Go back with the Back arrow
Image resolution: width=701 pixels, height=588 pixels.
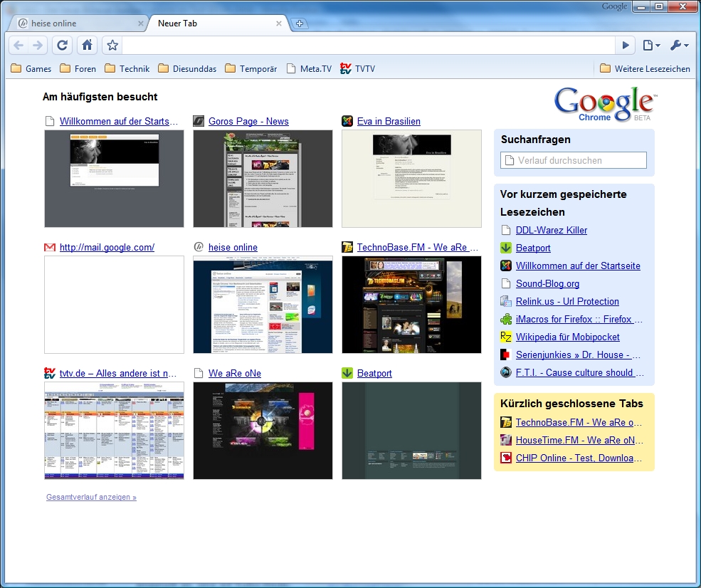19,45
